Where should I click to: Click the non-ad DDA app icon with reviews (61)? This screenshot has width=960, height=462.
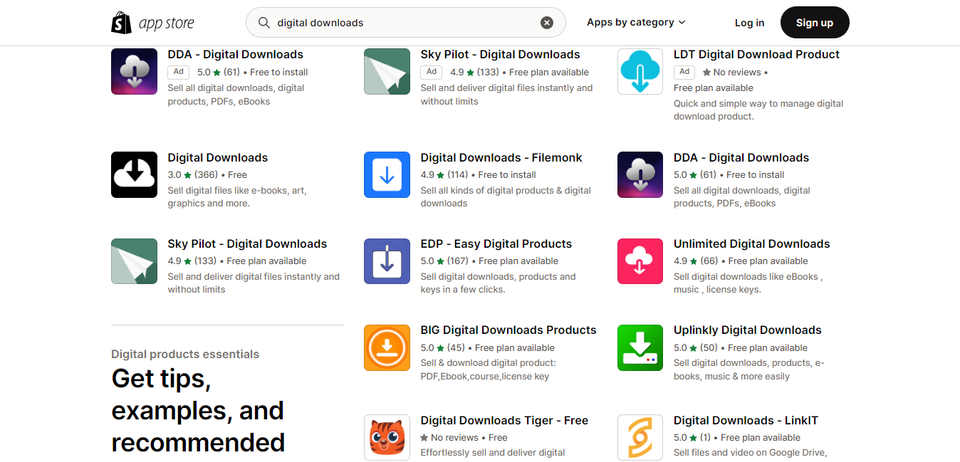[x=640, y=174]
